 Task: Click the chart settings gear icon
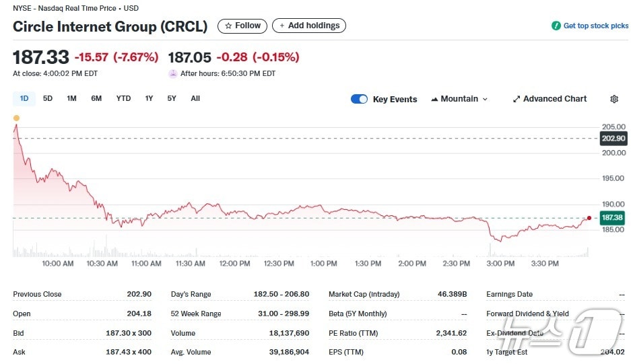pyautogui.click(x=613, y=99)
